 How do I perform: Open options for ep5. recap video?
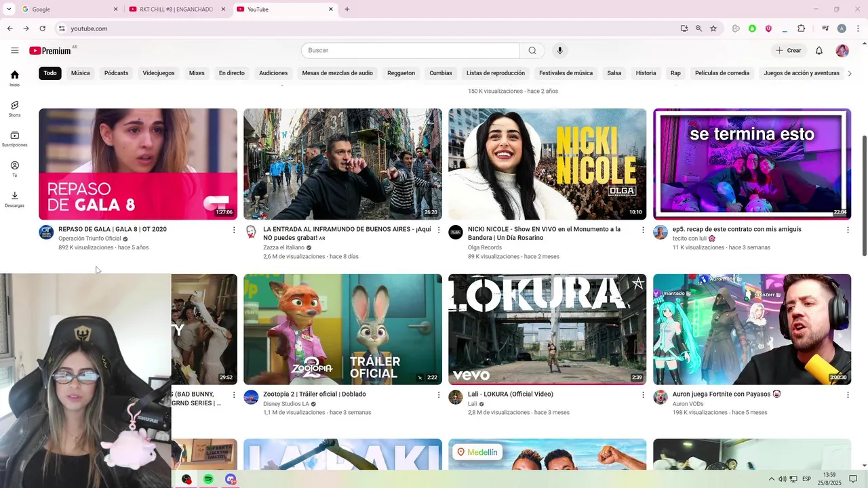(x=848, y=230)
